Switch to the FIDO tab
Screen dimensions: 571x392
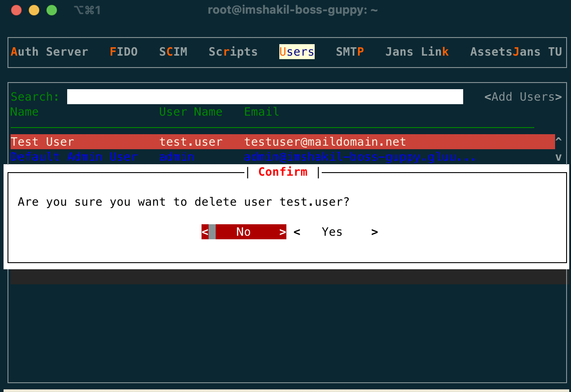coord(123,52)
